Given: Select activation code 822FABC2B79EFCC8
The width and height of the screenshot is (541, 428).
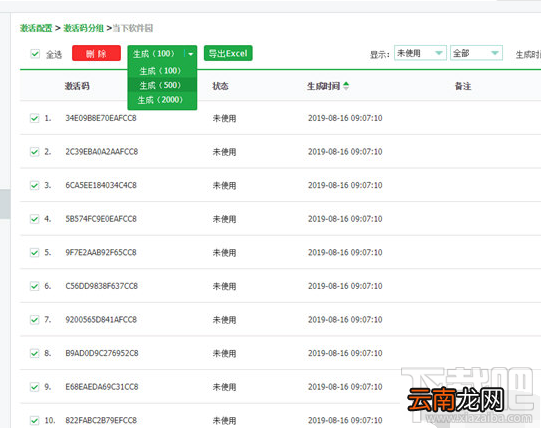Looking at the screenshot, I should [101, 420].
